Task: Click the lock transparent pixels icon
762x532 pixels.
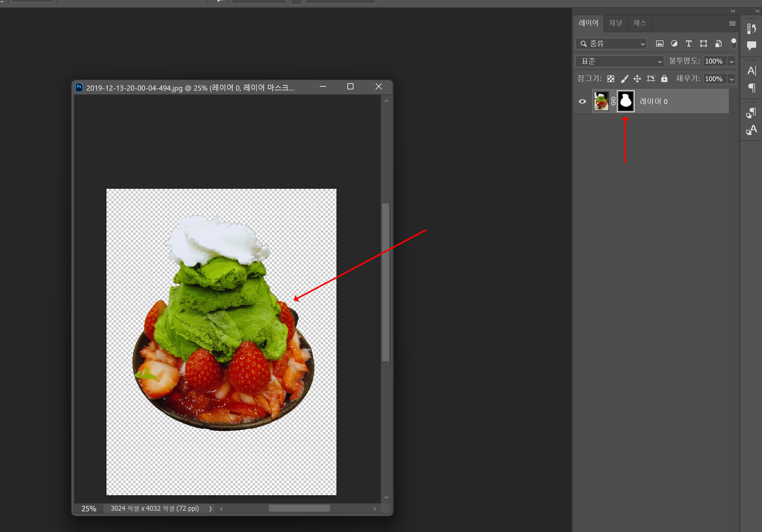Action: (611, 79)
